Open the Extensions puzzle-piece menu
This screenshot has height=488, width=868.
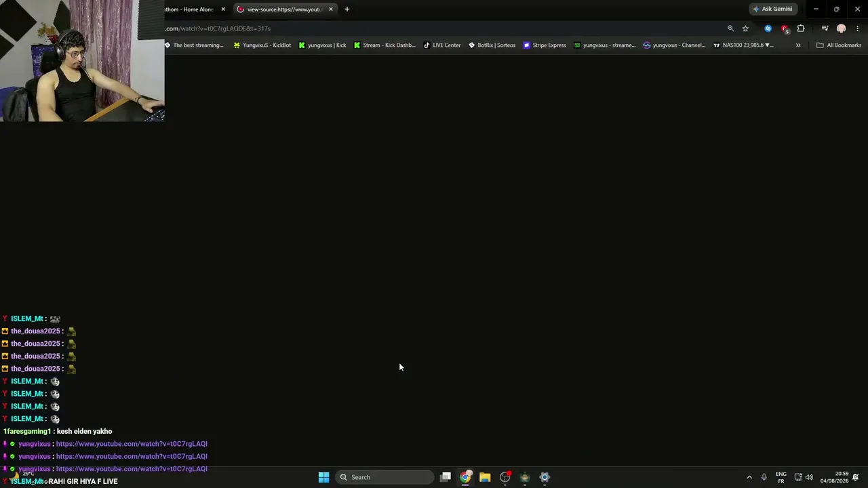pos(801,28)
